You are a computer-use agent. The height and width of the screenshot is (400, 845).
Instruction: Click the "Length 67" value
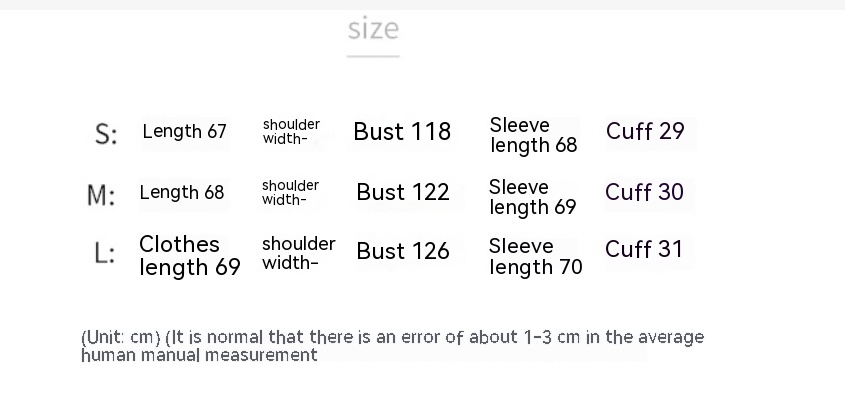(x=185, y=132)
